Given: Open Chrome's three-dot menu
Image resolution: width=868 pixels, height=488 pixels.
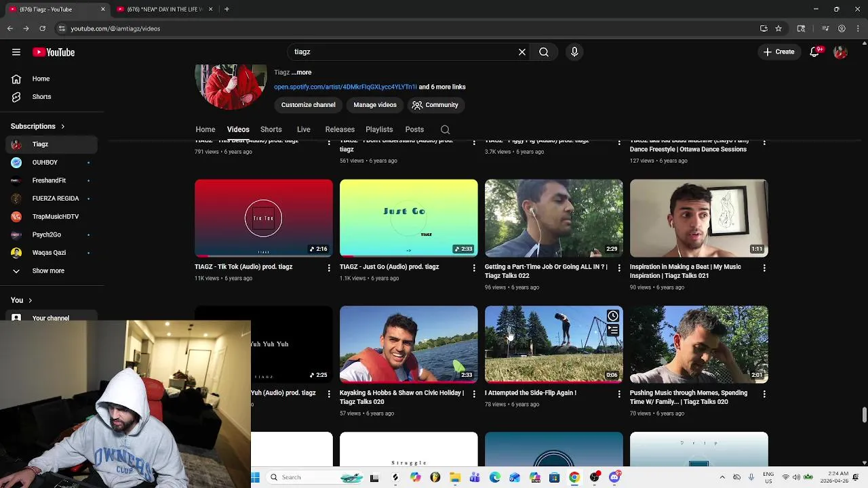Looking at the screenshot, I should (x=858, y=28).
